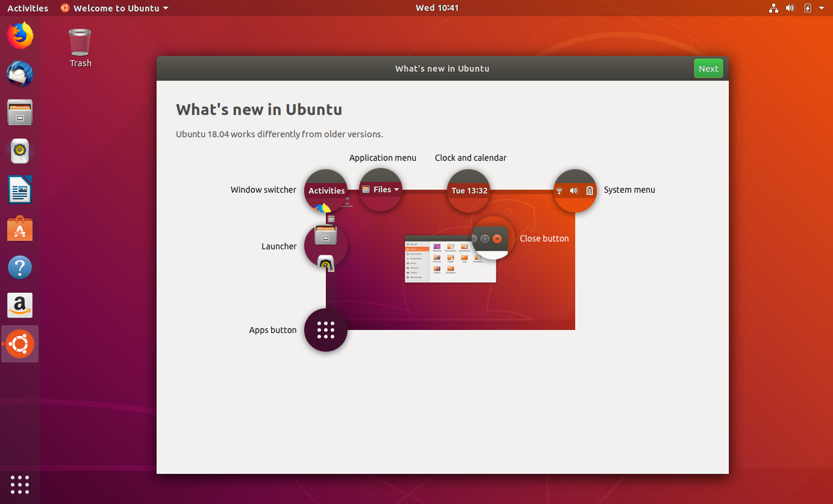Start Rhythmbox music player from the dock
The image size is (833, 504).
[x=20, y=151]
